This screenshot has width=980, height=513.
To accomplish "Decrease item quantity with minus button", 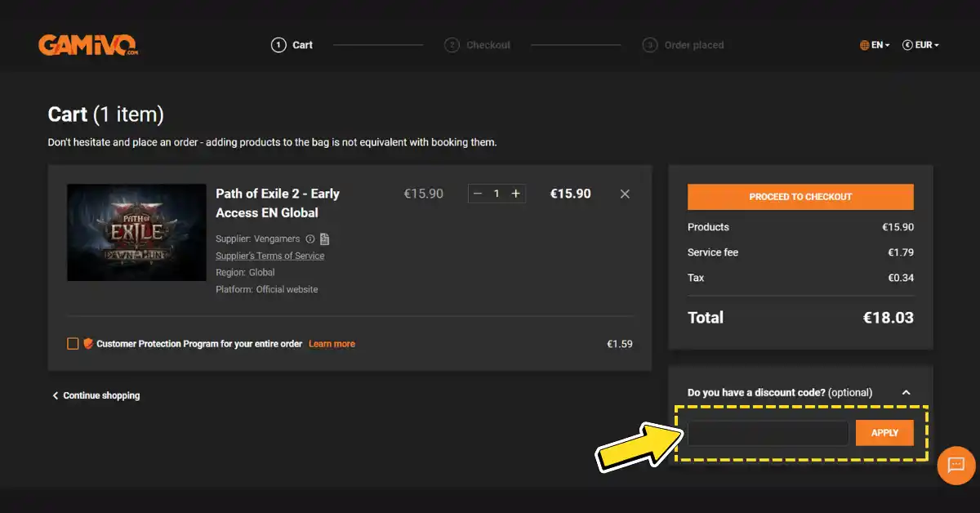I will 478,194.
